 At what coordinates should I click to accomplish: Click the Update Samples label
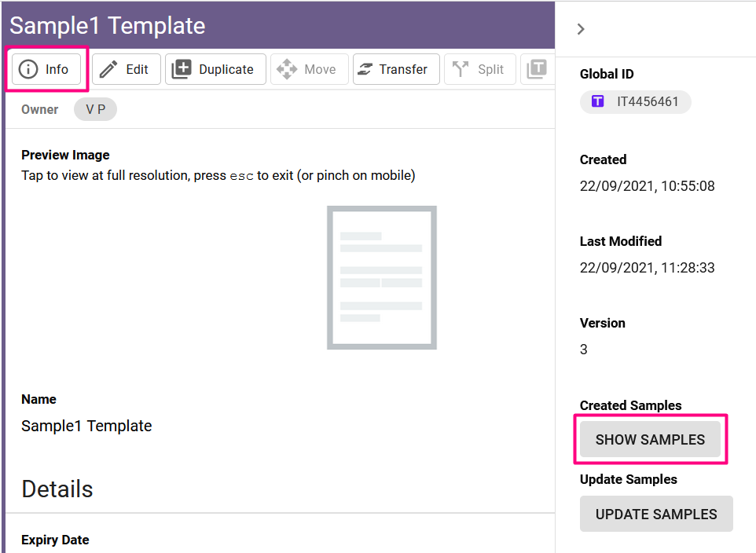tap(628, 479)
